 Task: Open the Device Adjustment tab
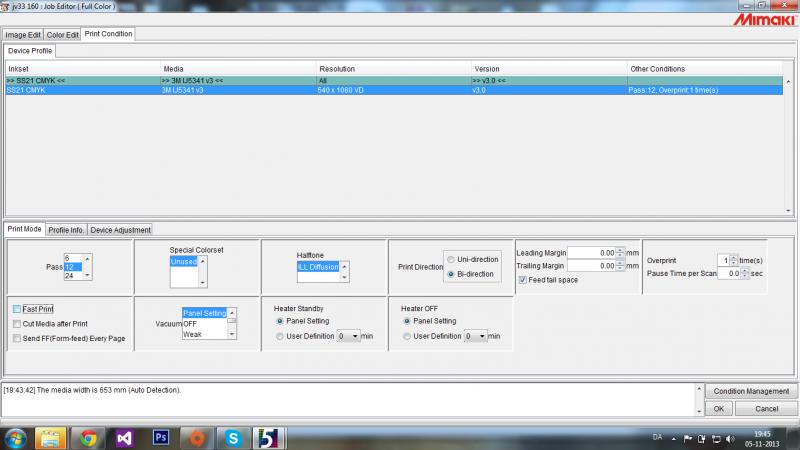120,230
